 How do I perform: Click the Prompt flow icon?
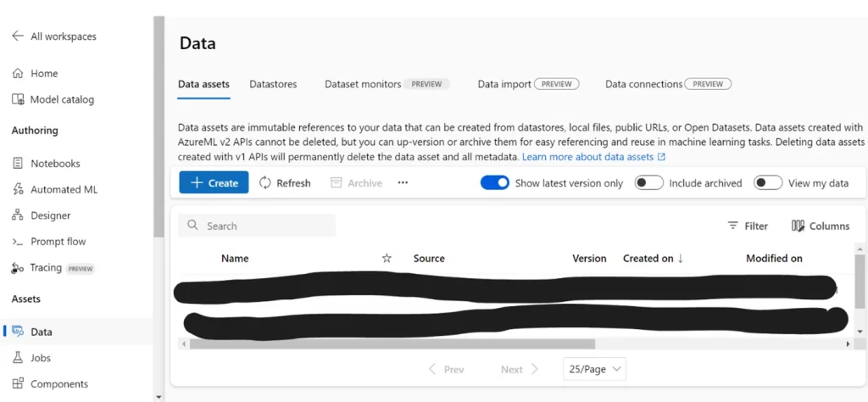coord(18,242)
